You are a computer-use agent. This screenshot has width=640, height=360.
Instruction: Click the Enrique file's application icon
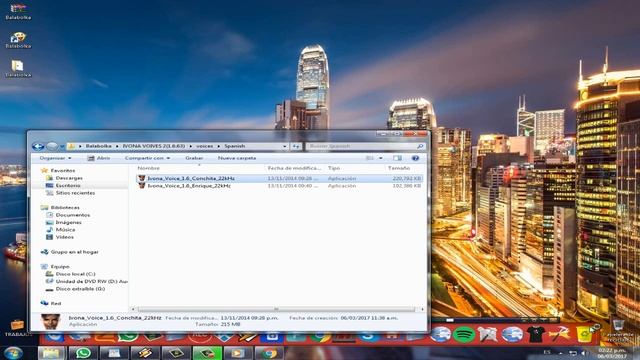pos(142,186)
